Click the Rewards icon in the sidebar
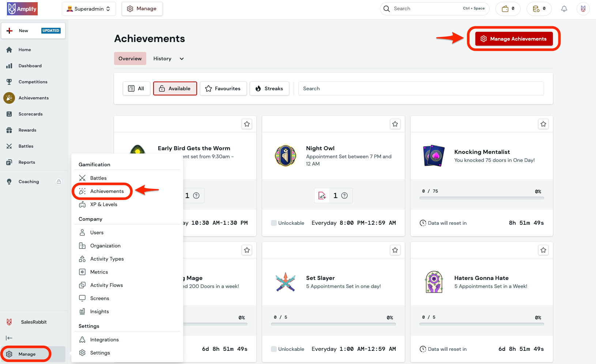Image resolution: width=596 pixels, height=364 pixels. (x=10, y=130)
